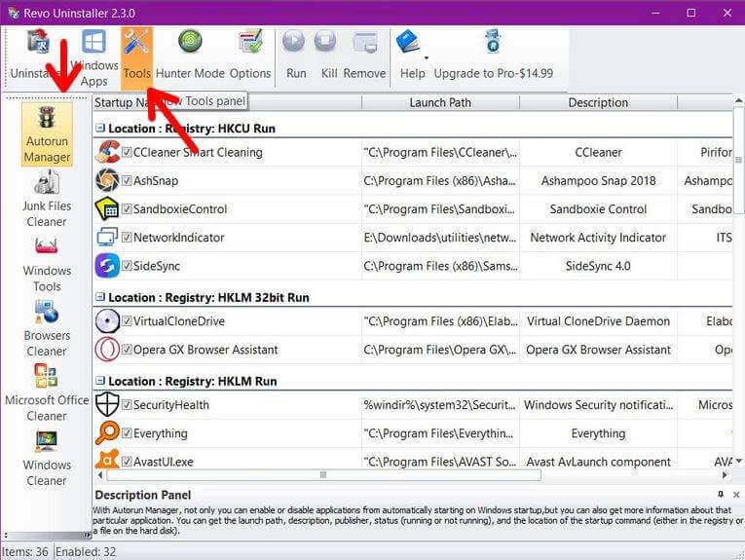Click the horizontal scrollbar thumb

click(x=323, y=474)
